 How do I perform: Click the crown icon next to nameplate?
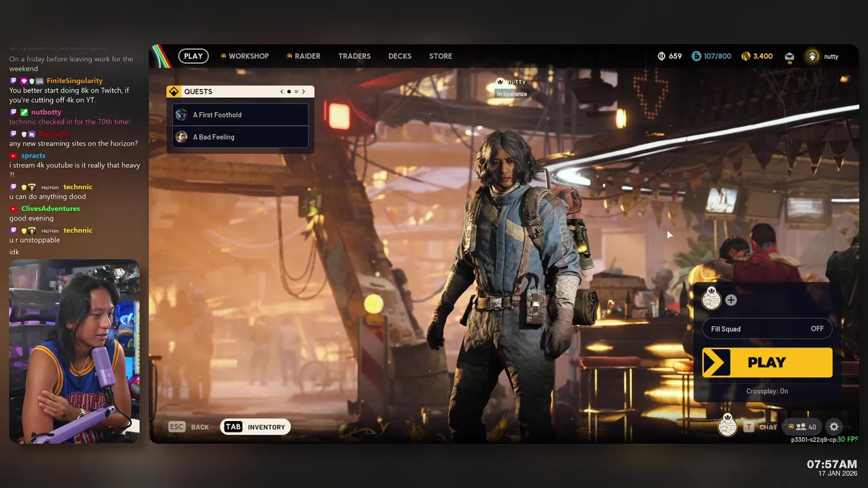[x=500, y=82]
